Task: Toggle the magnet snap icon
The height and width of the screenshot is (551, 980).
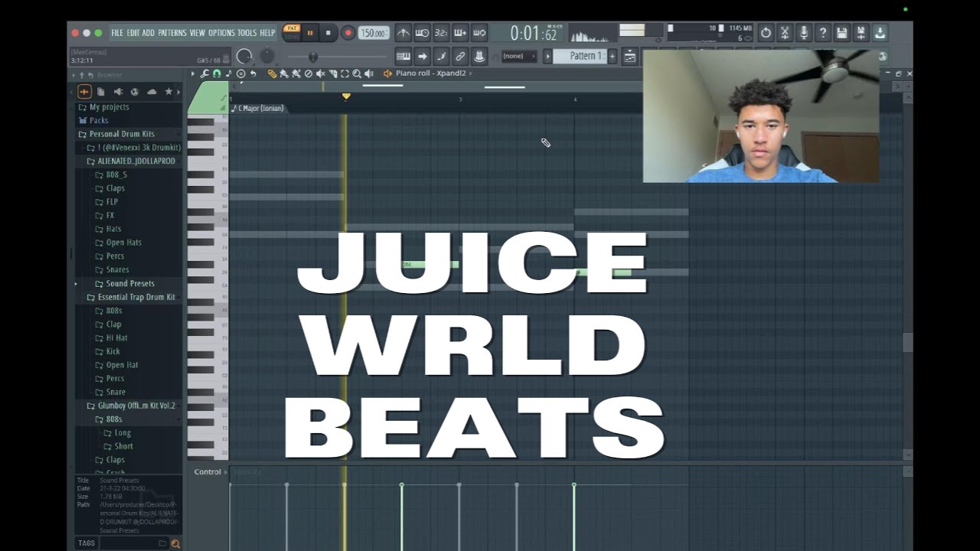Action: pos(217,73)
